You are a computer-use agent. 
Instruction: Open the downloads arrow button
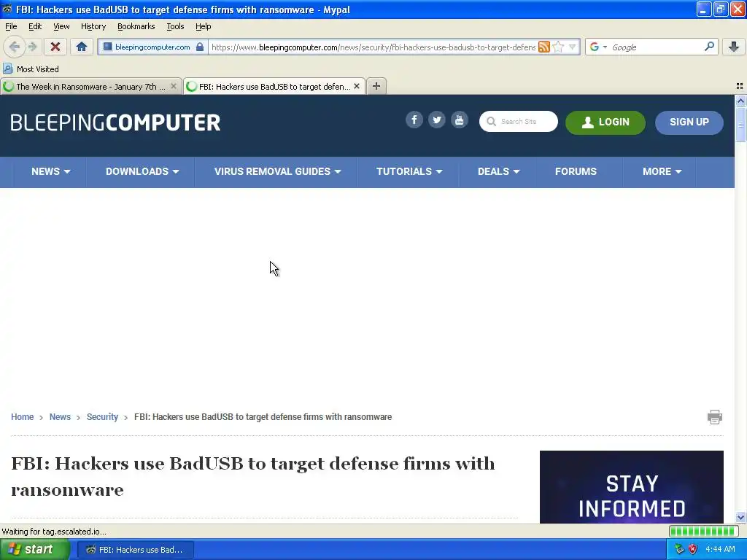(734, 47)
